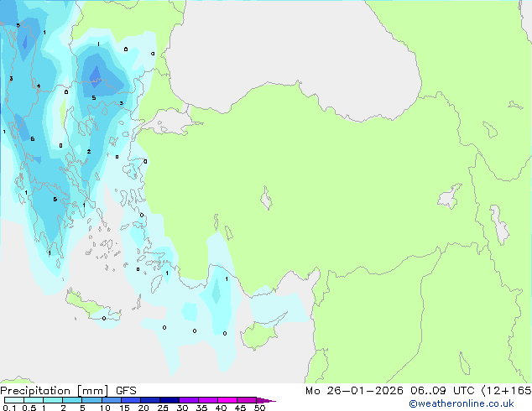532x411 pixels.
Task: Click the '45' legend scale label
Action: 240,408
